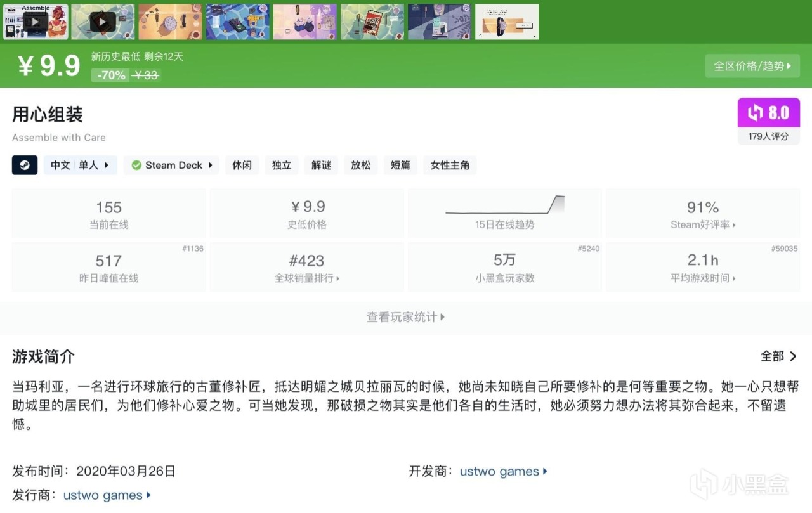812x513 pixels.
Task: Select the 女性主角 tag
Action: (x=450, y=165)
